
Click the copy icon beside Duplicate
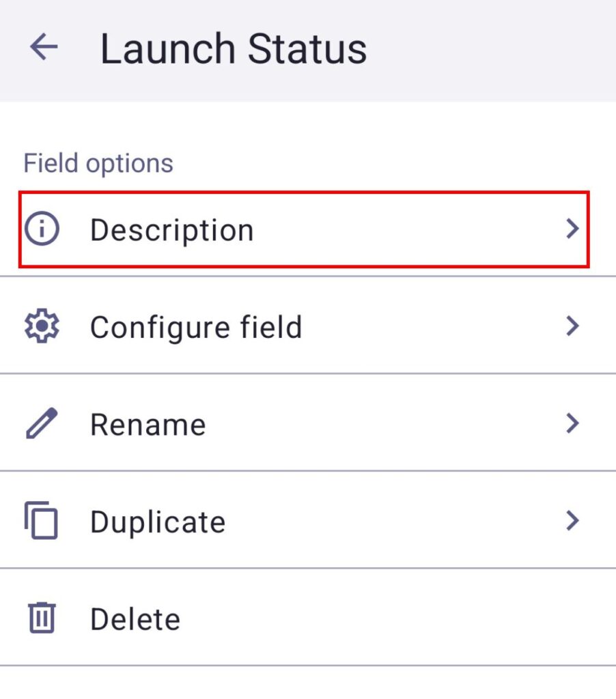pos(42,522)
